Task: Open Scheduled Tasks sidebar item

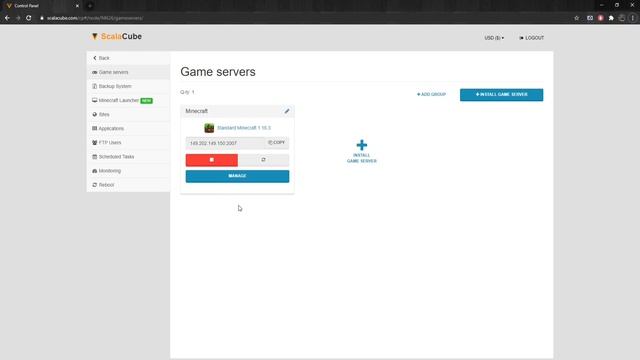Action: pyautogui.click(x=128, y=157)
